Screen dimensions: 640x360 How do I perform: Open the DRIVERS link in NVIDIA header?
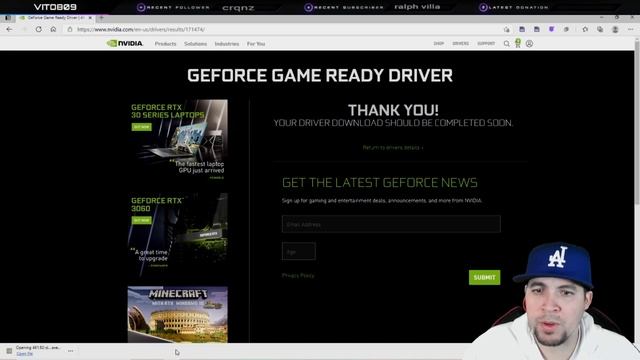click(460, 43)
